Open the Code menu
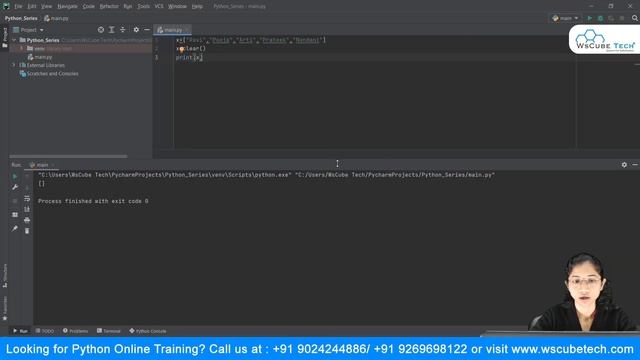 pos(89,6)
